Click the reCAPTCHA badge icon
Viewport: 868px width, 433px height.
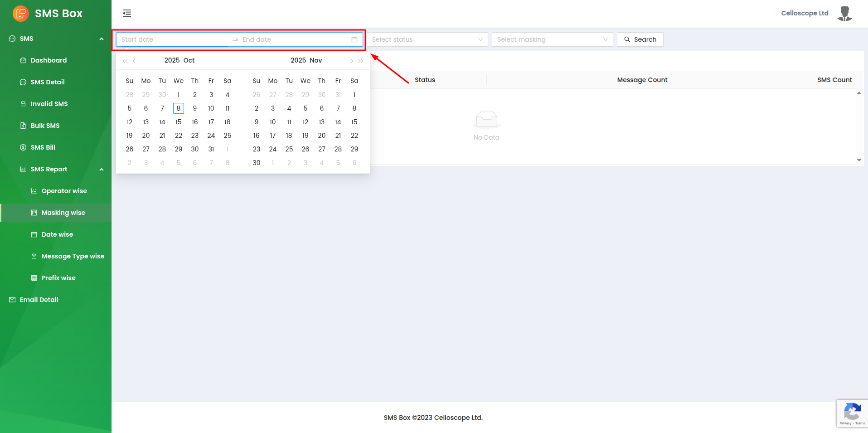click(852, 413)
